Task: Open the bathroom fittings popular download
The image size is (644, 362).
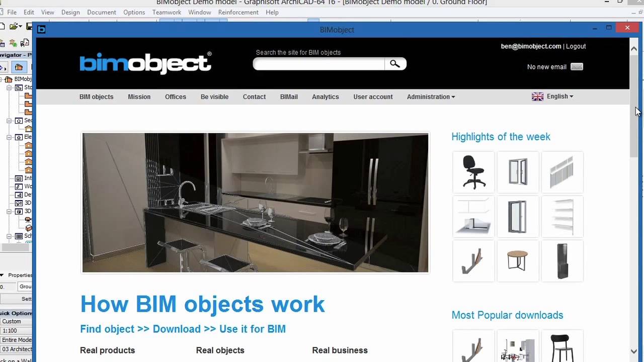Action: [518, 346]
